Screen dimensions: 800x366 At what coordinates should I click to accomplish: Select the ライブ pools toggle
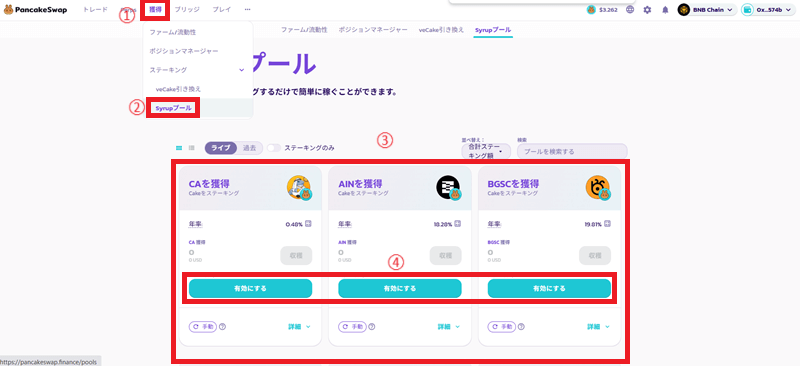click(221, 148)
